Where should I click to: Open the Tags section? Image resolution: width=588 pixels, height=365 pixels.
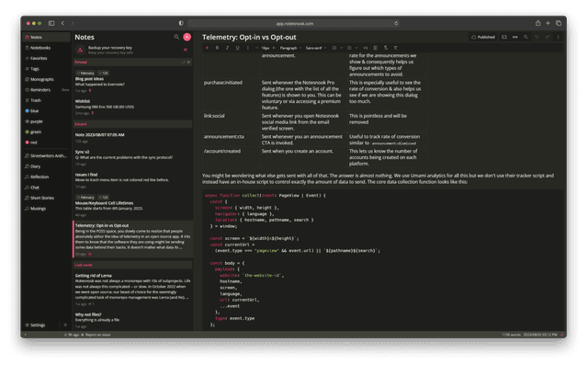tap(46, 69)
